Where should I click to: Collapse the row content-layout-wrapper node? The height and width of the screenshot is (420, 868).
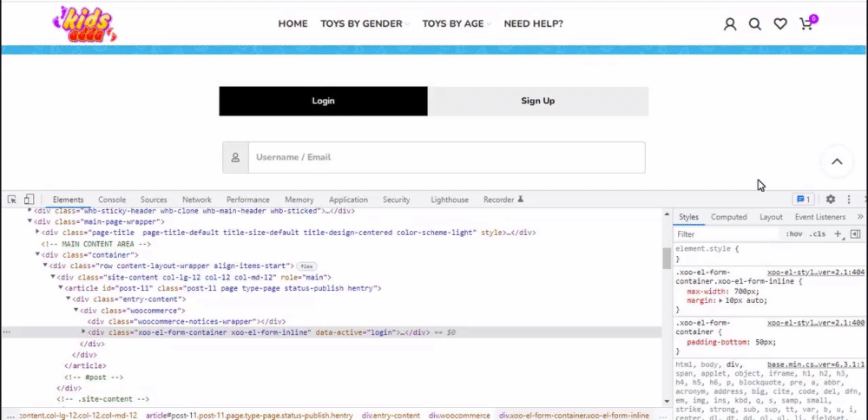coord(45,266)
